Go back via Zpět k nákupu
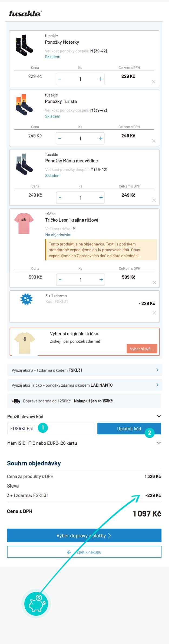 (x=84, y=552)
